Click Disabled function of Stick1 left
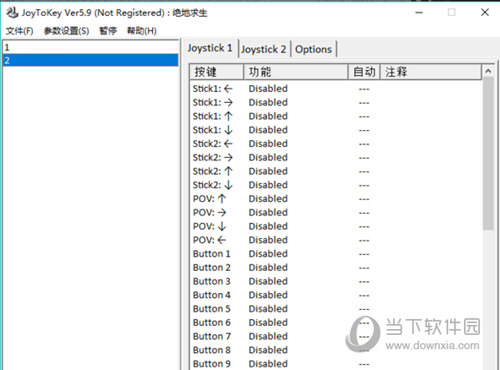 268,89
